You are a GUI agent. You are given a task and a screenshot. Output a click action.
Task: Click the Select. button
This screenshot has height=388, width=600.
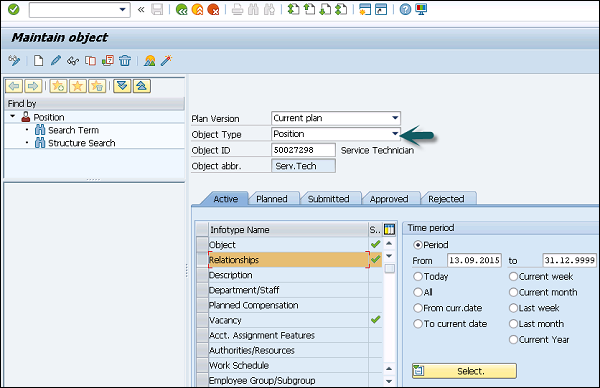coord(464,371)
